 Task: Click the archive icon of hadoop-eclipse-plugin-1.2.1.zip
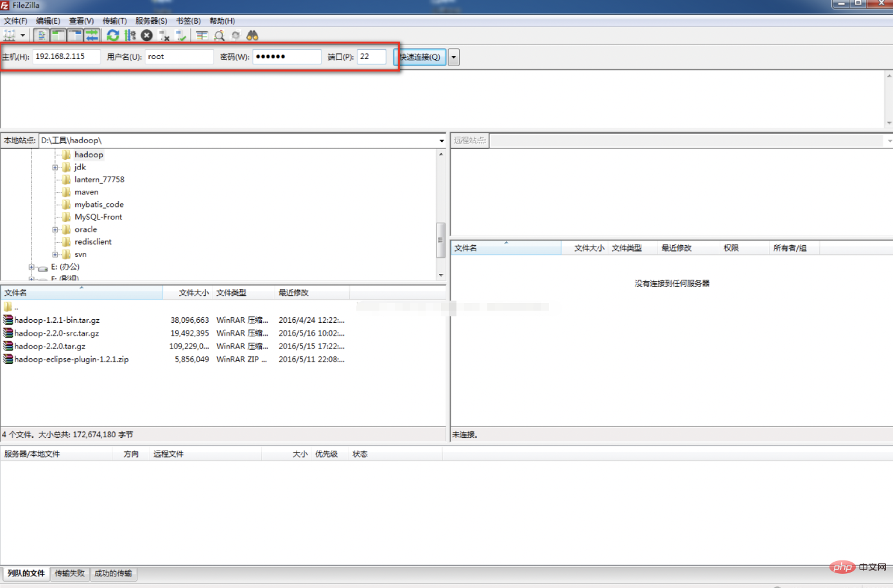pos(8,359)
